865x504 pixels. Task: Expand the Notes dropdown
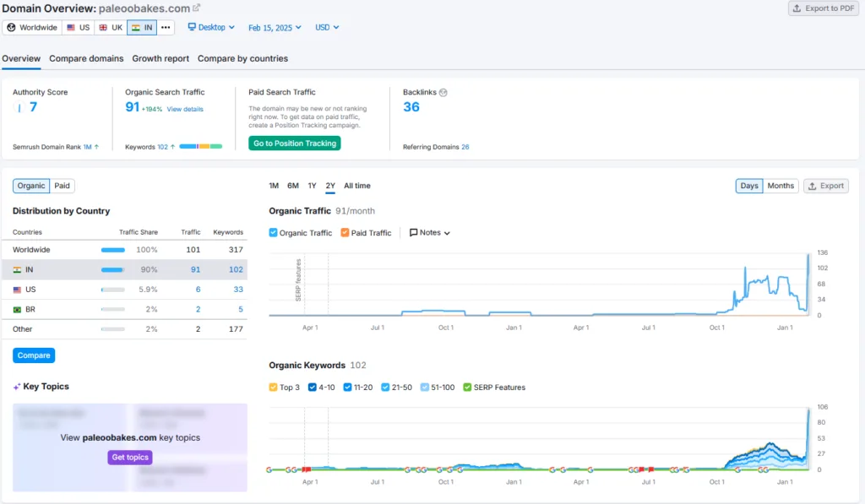pyautogui.click(x=430, y=233)
